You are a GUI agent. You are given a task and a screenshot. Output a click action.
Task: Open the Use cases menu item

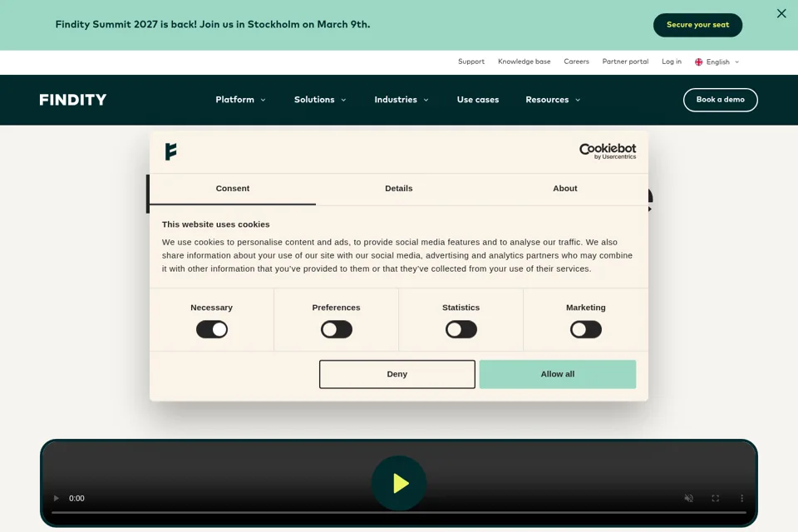click(477, 100)
